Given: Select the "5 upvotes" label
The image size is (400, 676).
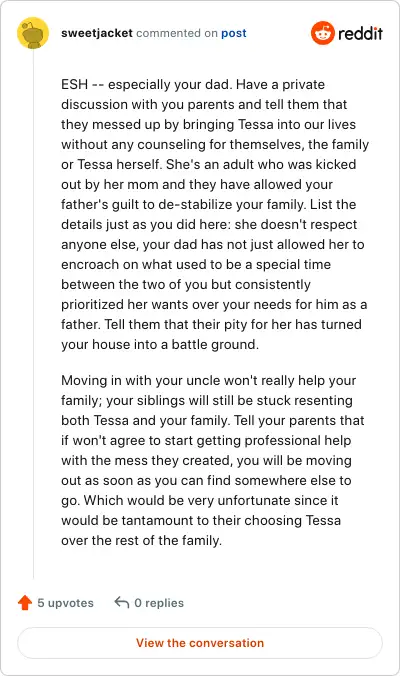Looking at the screenshot, I should tap(66, 603).
